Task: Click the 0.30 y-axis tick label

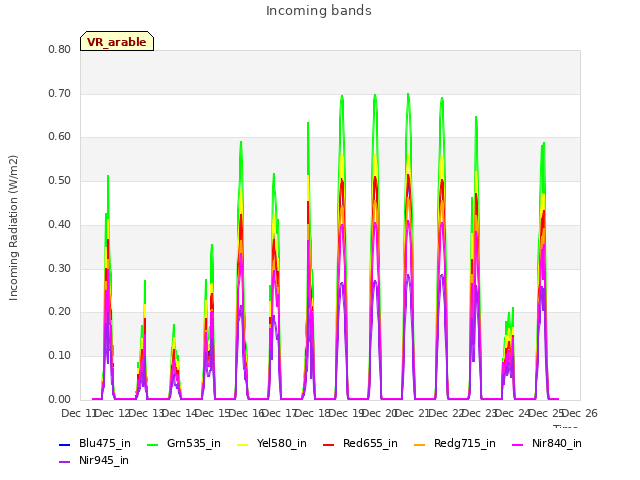Action: point(60,269)
